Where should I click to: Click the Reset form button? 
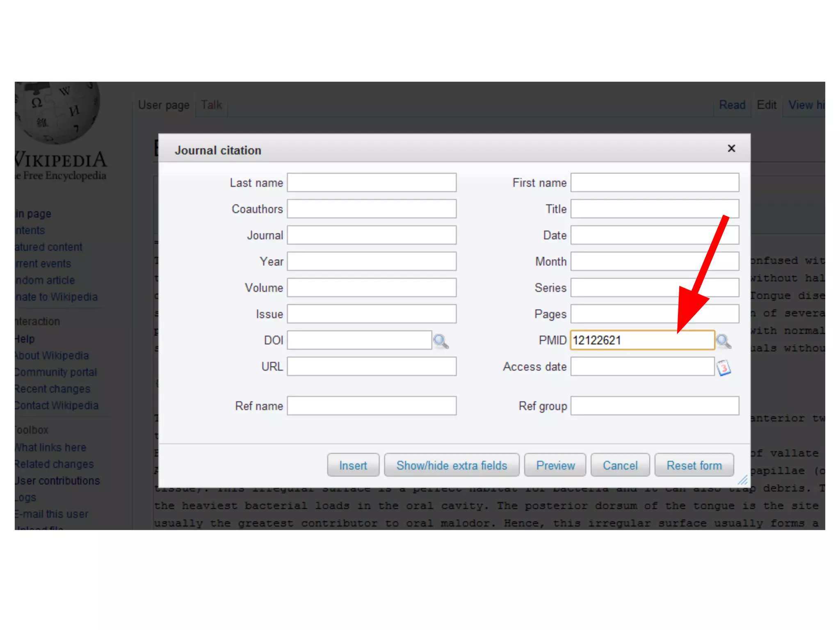(694, 466)
